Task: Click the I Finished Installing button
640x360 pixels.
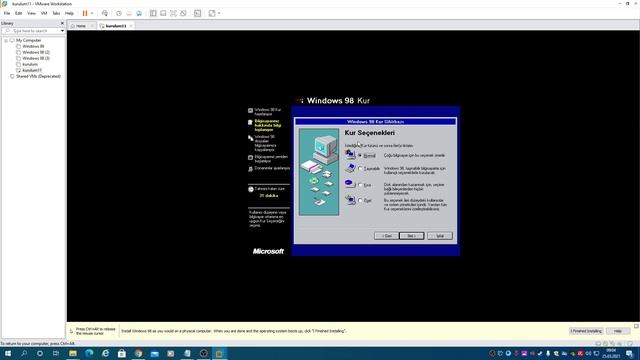Action: pyautogui.click(x=586, y=331)
